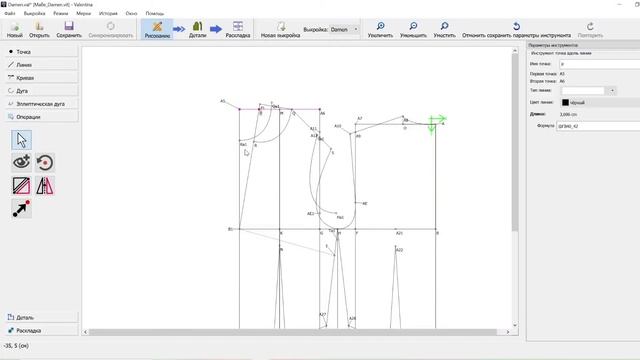Open the Окно menu
This screenshot has height=360, width=640.
pos(131,13)
